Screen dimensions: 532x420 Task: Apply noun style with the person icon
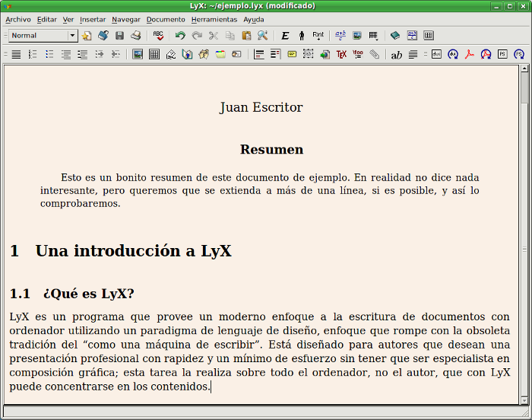pos(302,35)
